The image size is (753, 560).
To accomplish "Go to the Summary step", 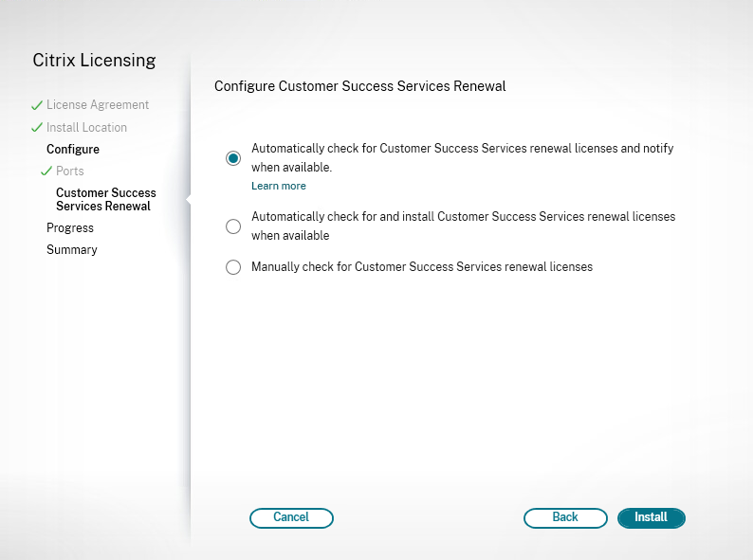I will pyautogui.click(x=72, y=250).
